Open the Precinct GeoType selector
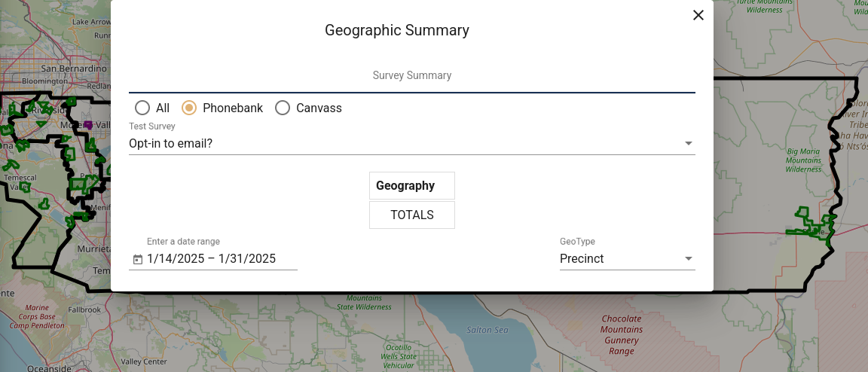 [627, 258]
